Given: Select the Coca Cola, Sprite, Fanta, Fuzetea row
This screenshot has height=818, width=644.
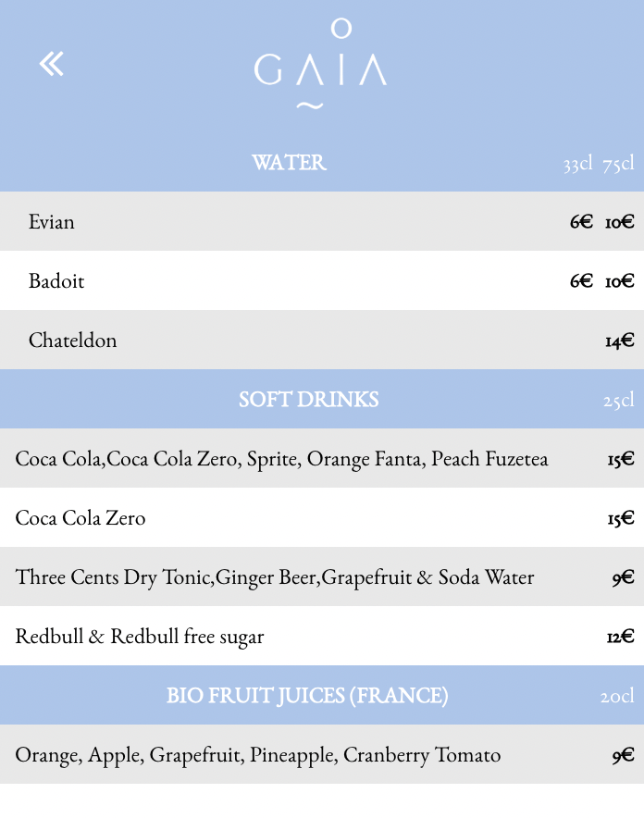Looking at the screenshot, I should pos(322,458).
